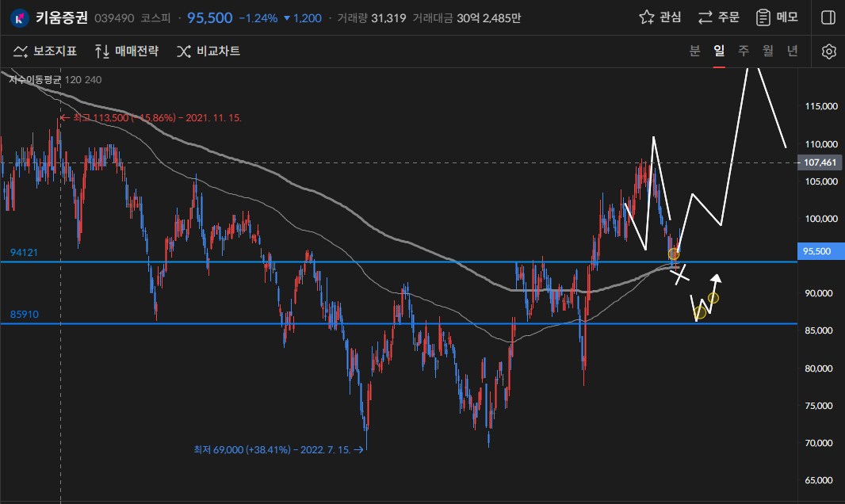Open chart settings gear icon
845x504 pixels.
[x=829, y=52]
